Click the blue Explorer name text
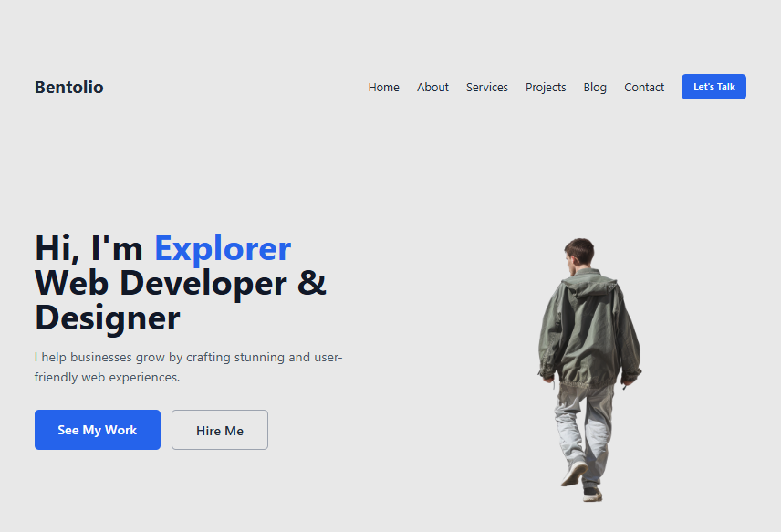 223,248
